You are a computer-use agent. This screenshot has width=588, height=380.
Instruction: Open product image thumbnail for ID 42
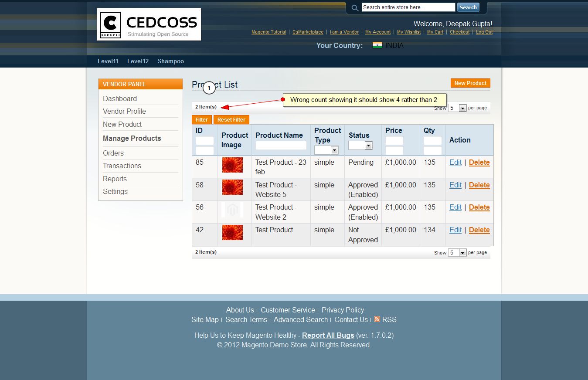(232, 232)
